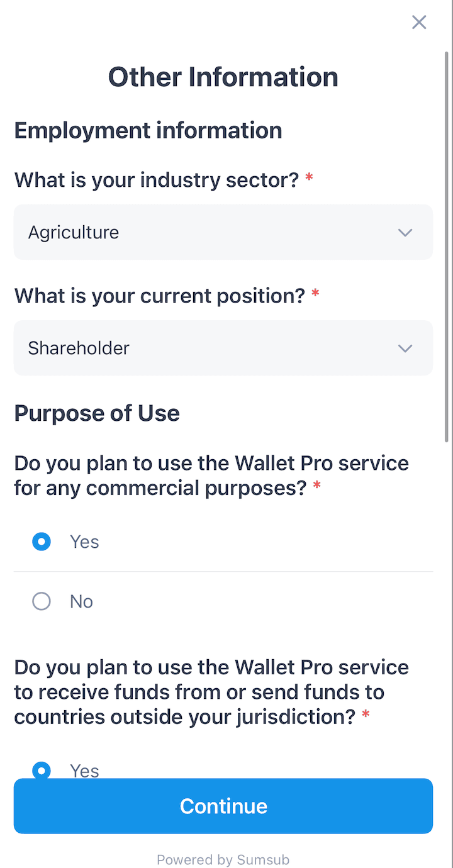
Task: Click the Other Information title
Action: (x=223, y=77)
